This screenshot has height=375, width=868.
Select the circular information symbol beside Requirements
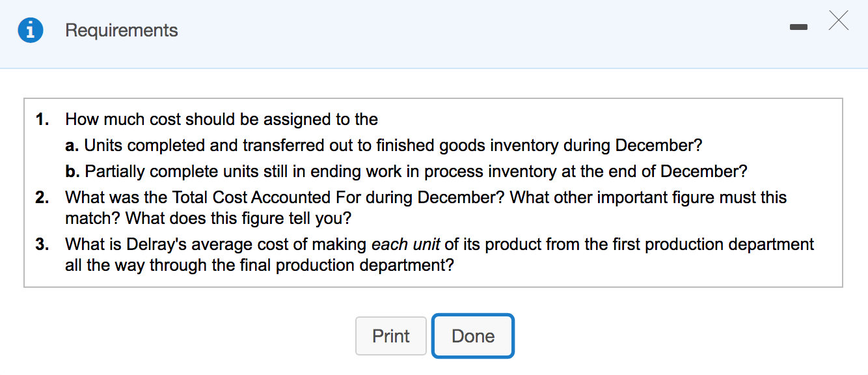[x=31, y=30]
